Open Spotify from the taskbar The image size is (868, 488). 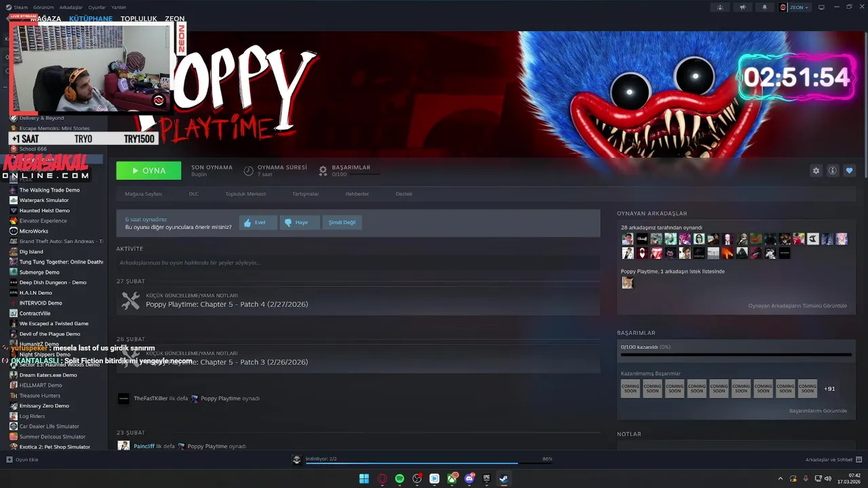pos(399,479)
